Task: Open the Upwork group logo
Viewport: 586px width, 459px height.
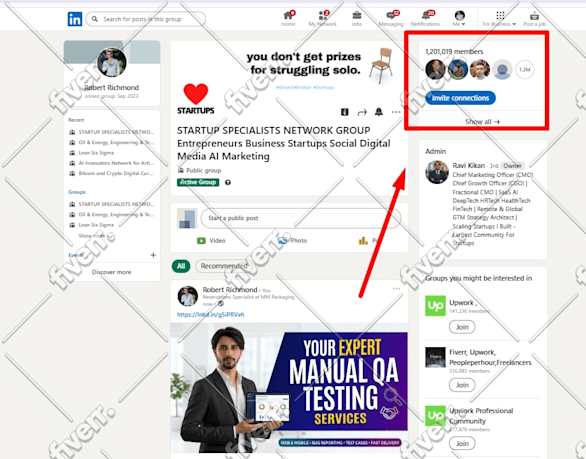Action: pos(435,306)
